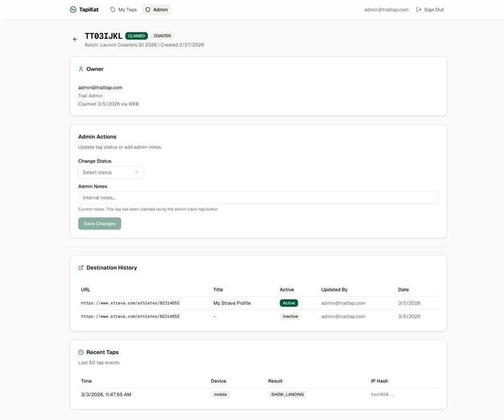Image resolution: width=504 pixels, height=420 pixels.
Task: Click the Inactive badge in Destination History
Action: (290, 317)
